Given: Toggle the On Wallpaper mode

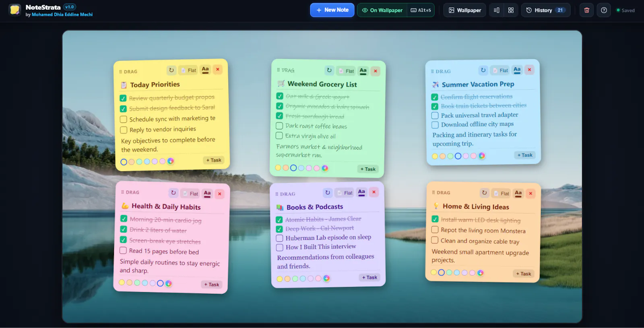Looking at the screenshot, I should 382,10.
